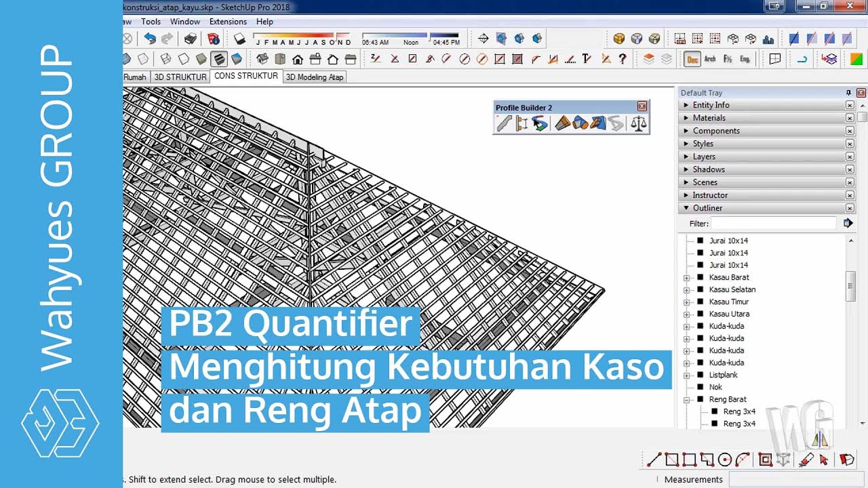Click the Outliner Filter input field
This screenshot has height=488, width=868.
pos(774,223)
